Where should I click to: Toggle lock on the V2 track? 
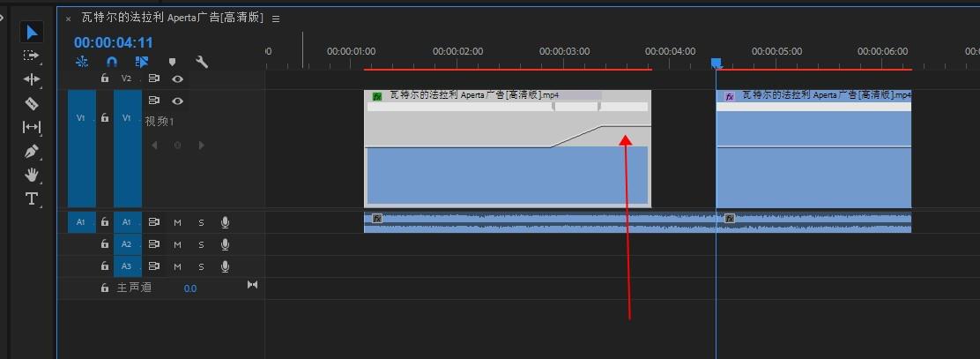pos(105,79)
